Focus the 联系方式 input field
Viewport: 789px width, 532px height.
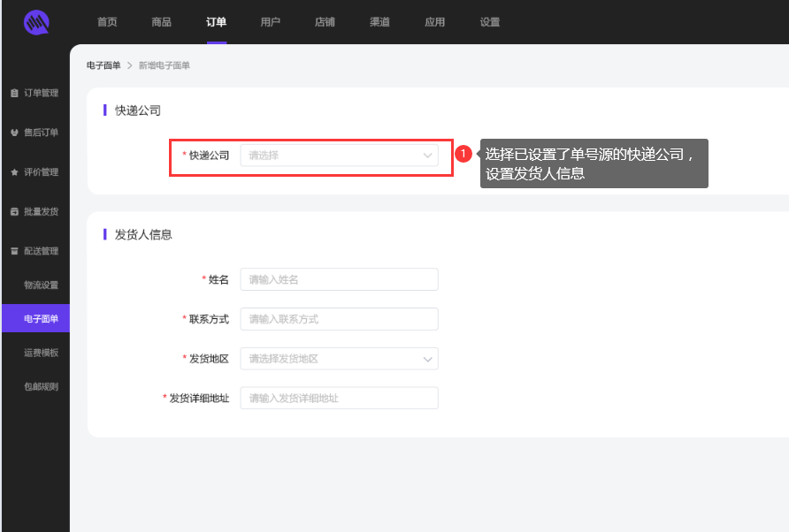pos(339,319)
